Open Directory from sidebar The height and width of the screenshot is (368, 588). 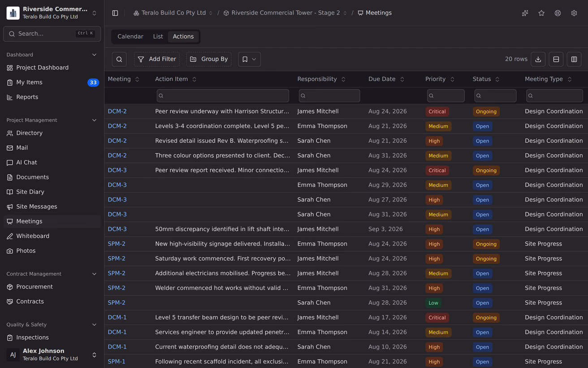(x=52, y=133)
